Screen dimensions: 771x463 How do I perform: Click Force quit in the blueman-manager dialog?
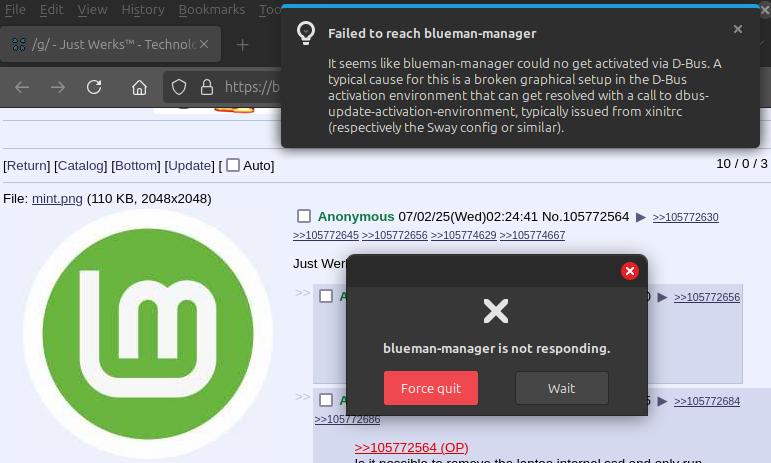430,388
